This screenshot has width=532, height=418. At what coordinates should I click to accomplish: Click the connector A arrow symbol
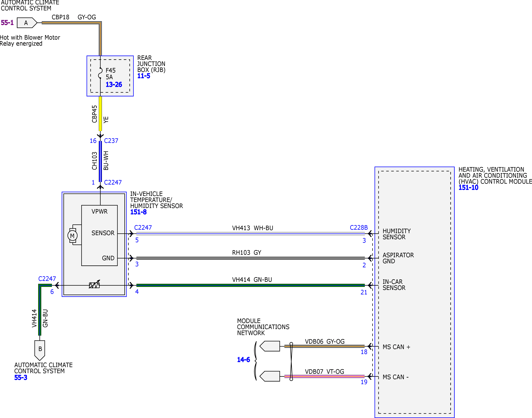(x=27, y=23)
